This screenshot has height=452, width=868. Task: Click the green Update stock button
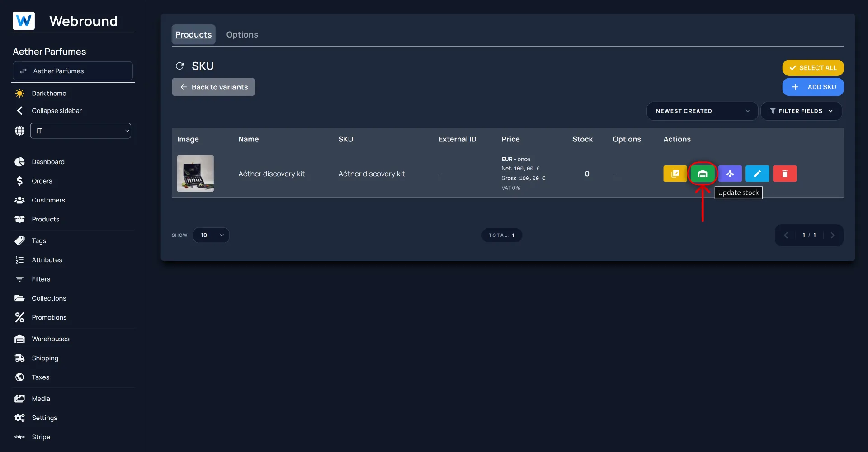point(702,174)
